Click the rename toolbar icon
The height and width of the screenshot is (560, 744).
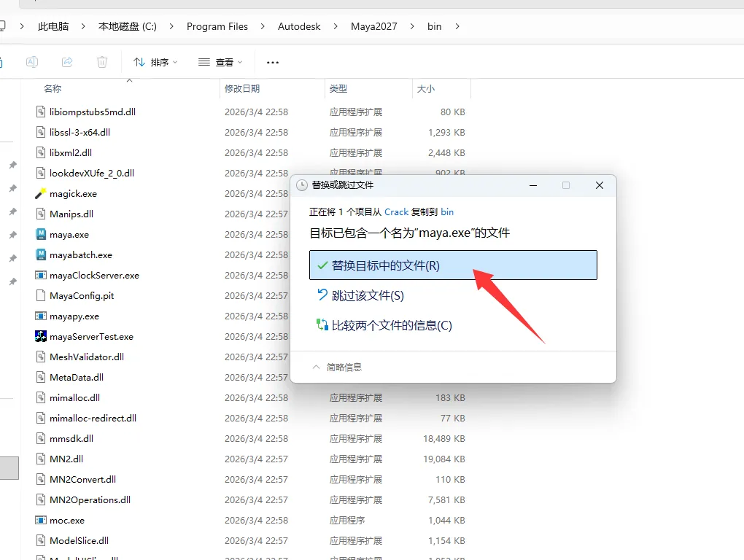32,62
